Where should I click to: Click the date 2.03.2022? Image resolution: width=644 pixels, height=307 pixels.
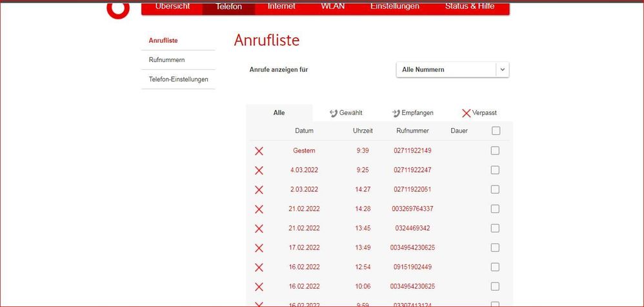tap(304, 189)
